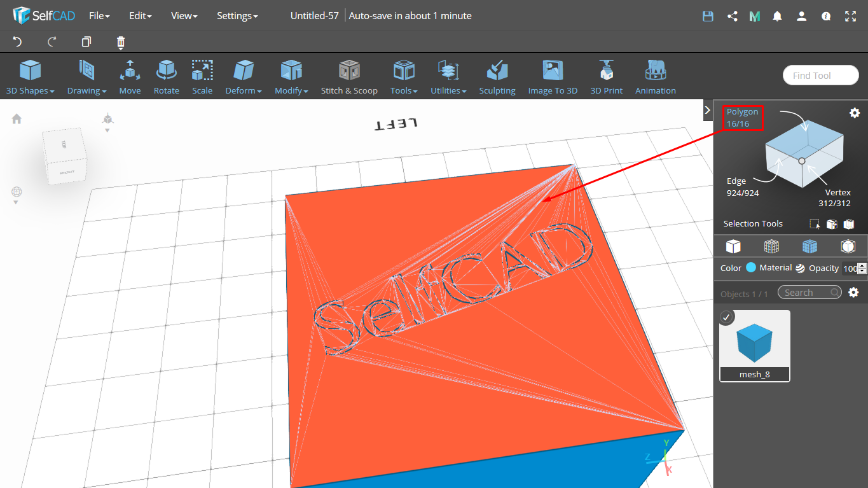Select the Move tool
Viewport: 868px width, 488px height.
(x=130, y=77)
